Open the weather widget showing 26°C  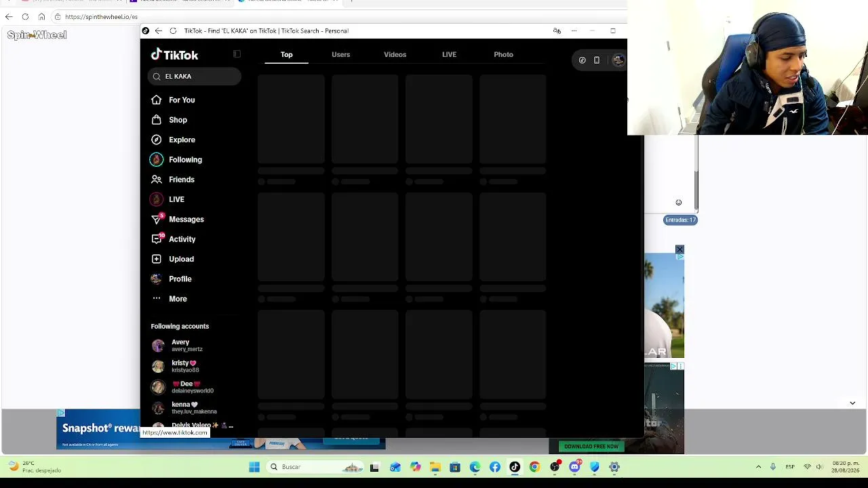point(34,467)
